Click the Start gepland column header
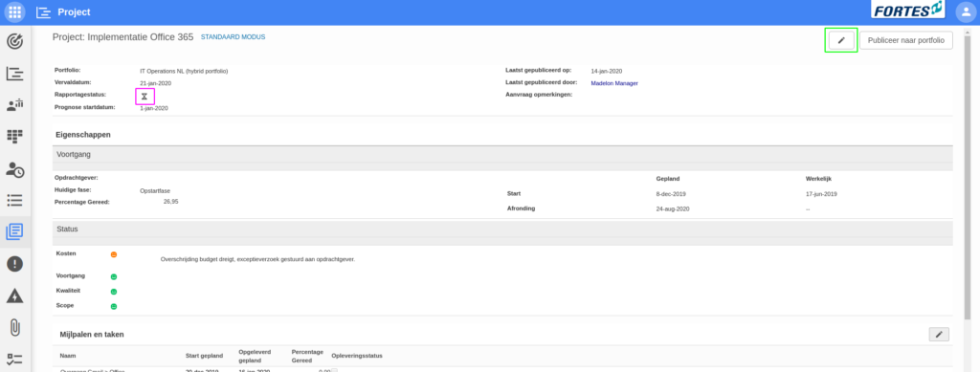The height and width of the screenshot is (372, 980). (x=205, y=356)
